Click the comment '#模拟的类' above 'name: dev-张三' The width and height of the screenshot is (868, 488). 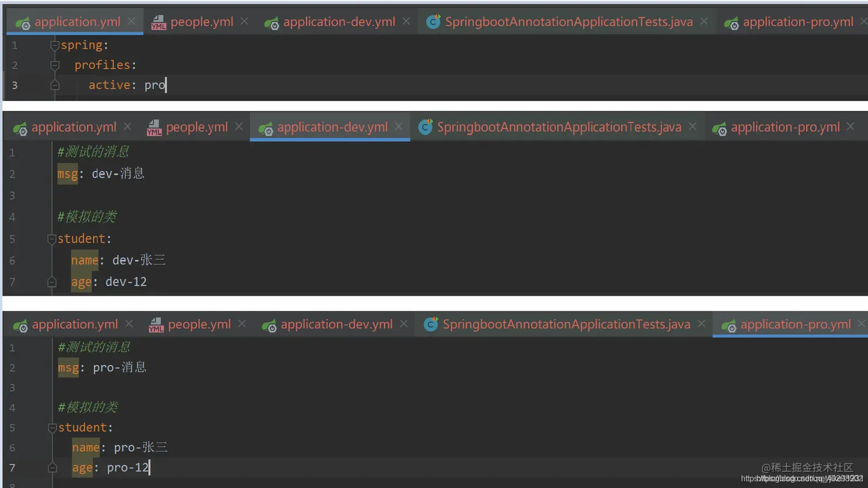coord(87,217)
